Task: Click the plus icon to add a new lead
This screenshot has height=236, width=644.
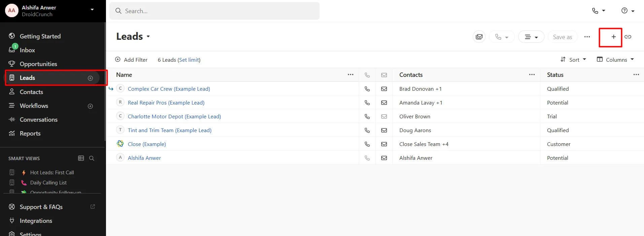Action: pos(613,37)
